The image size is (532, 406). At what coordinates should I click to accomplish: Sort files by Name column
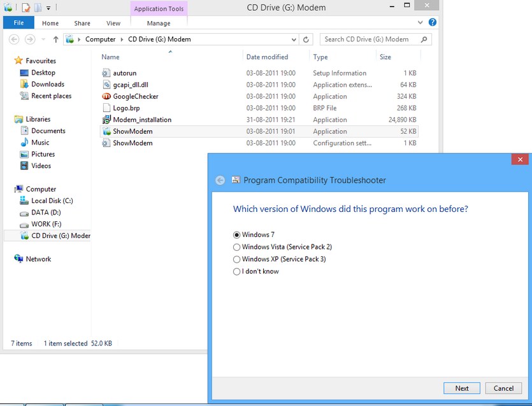(x=110, y=57)
